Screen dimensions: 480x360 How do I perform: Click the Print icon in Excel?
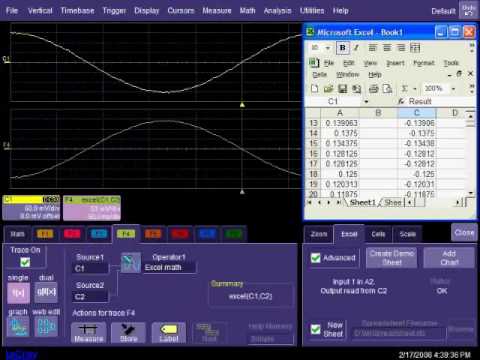(374, 89)
